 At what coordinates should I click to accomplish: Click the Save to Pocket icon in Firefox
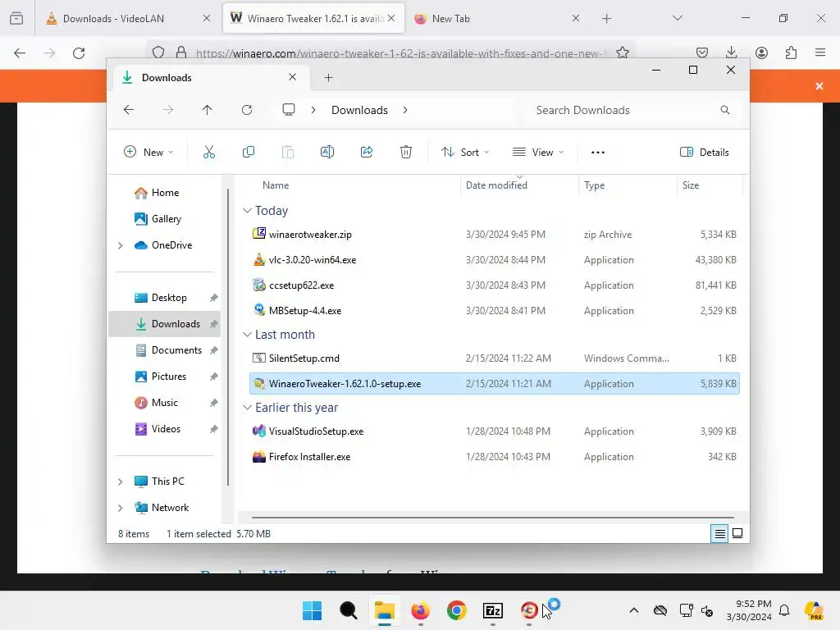(x=702, y=52)
